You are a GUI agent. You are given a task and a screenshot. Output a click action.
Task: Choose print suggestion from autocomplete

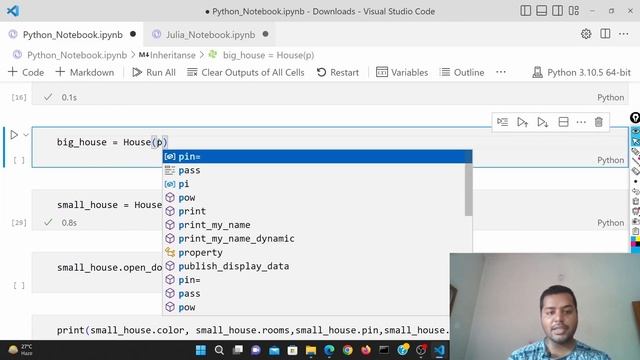(x=313, y=211)
